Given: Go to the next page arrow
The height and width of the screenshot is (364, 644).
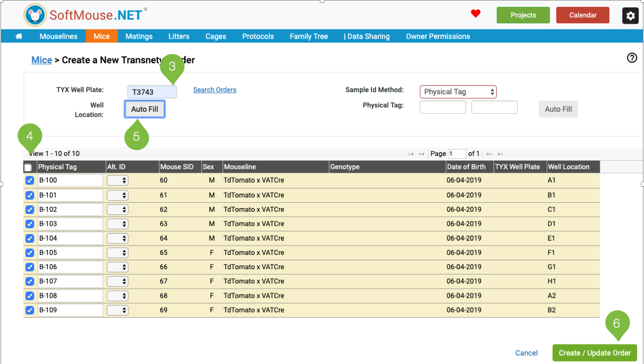Looking at the screenshot, I should point(489,154).
